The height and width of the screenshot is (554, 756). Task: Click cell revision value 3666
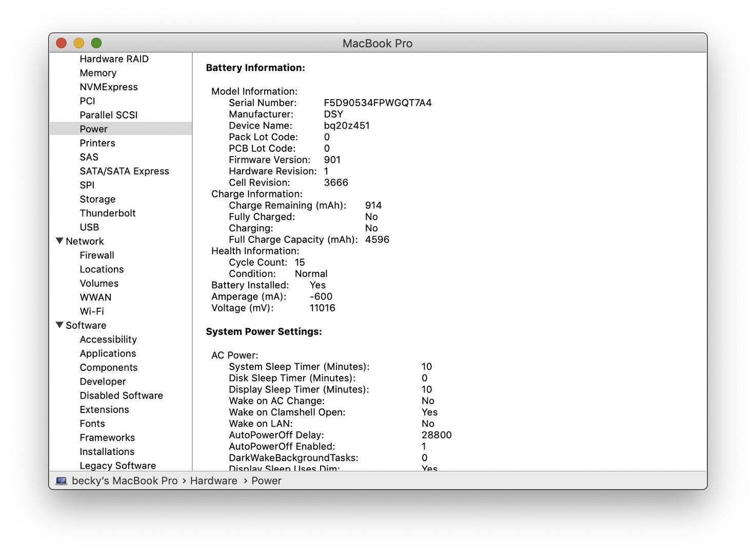(336, 182)
